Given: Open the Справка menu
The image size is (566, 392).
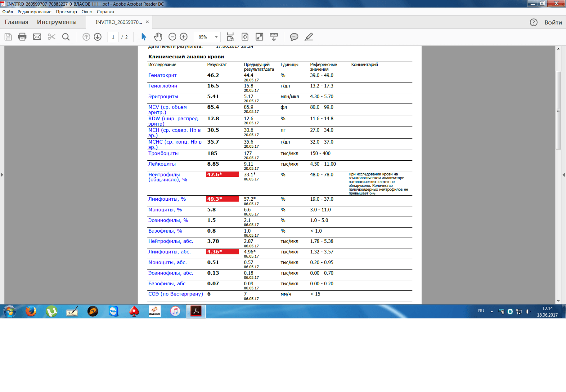Looking at the screenshot, I should click(106, 12).
